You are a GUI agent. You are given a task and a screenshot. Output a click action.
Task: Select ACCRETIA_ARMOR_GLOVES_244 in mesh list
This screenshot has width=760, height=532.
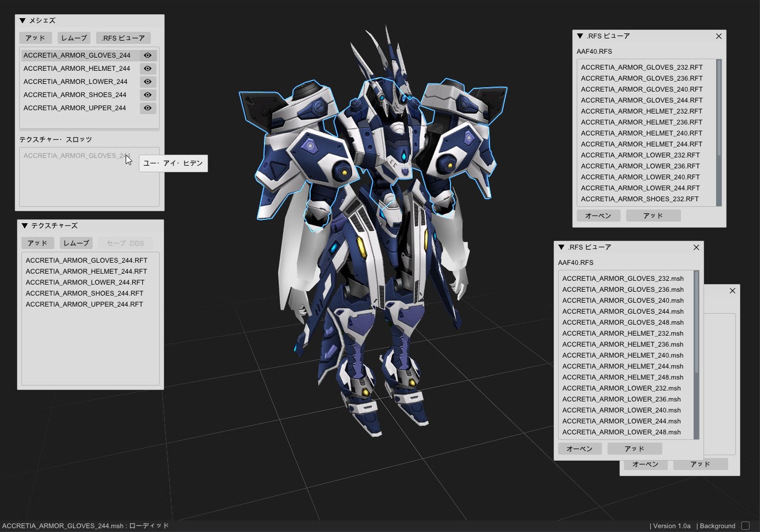tap(80, 55)
